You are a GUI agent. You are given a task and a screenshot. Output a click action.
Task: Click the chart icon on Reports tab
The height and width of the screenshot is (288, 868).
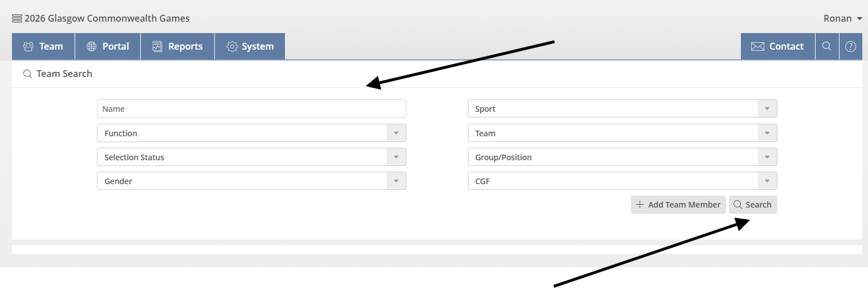[157, 46]
